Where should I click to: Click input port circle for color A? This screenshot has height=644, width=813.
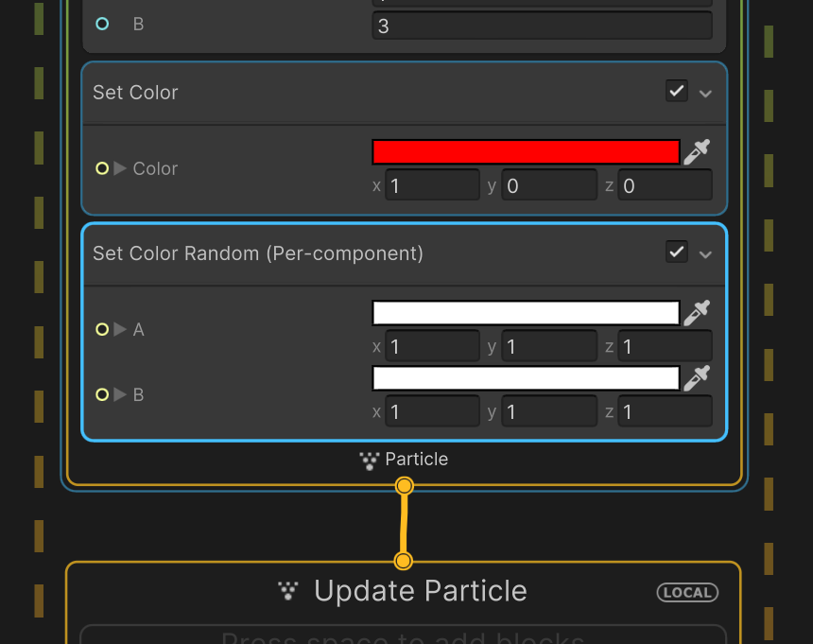pyautogui.click(x=102, y=329)
